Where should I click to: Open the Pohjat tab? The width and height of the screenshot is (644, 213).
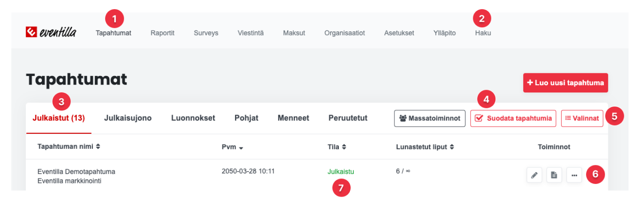click(x=246, y=118)
